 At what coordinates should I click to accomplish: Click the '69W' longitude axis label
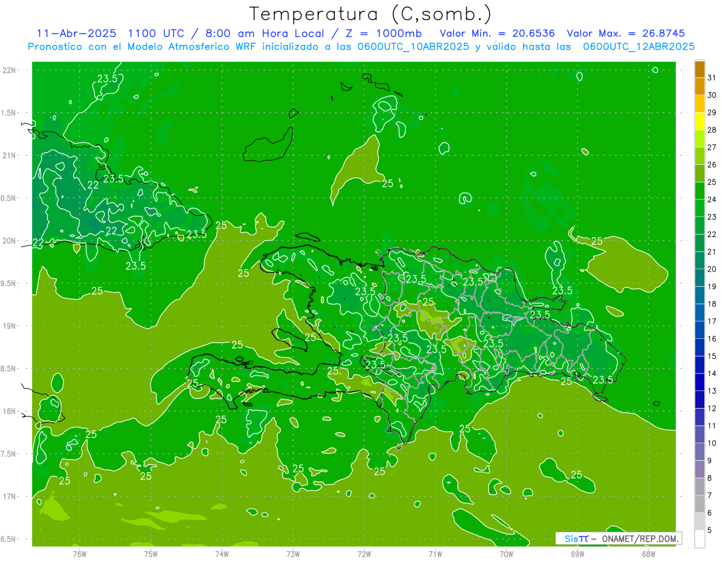578,554
